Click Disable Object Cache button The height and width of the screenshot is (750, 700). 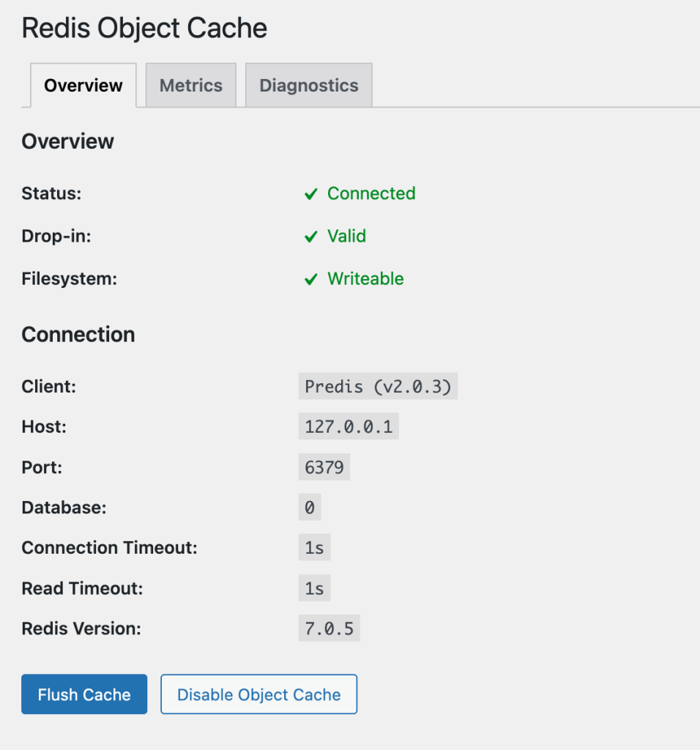coord(258,694)
